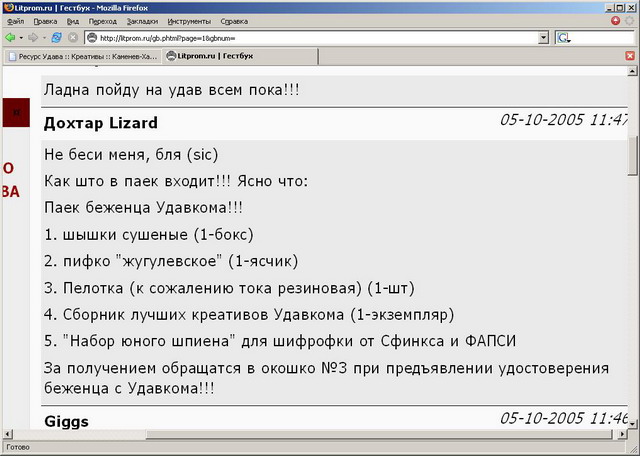Click the site icon in the address bar
The height and width of the screenshot is (456, 640).
[92, 37]
